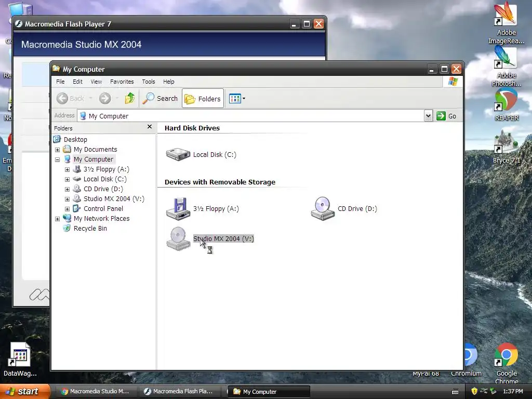Viewport: 532px width, 399px height.
Task: Expand Local Disk (C:) tree node
Action: pyautogui.click(x=67, y=179)
